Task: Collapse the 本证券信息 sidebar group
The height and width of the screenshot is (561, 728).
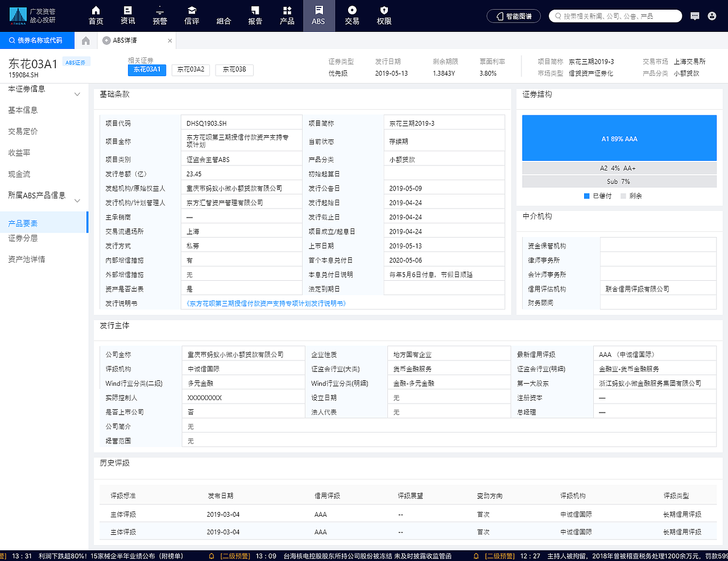Action: 77,94
